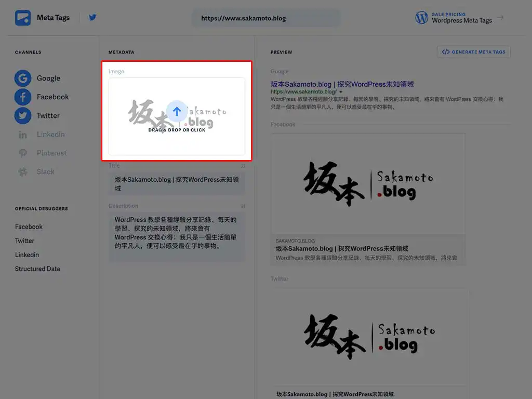Enable the Linkedin channel icon
Screen dimensions: 532x399
pos(22,135)
